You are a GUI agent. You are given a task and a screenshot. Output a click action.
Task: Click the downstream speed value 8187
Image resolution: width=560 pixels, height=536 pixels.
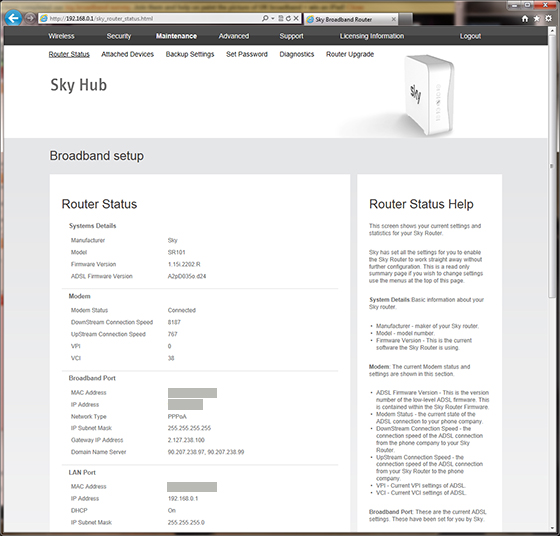point(174,322)
